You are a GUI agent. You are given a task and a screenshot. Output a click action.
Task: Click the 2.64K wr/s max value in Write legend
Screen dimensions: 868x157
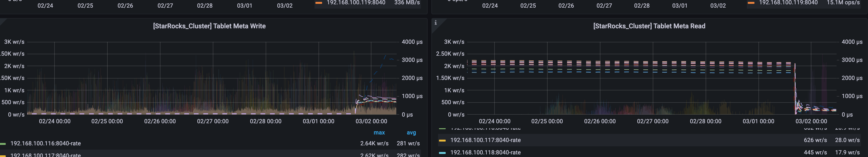[x=374, y=143]
